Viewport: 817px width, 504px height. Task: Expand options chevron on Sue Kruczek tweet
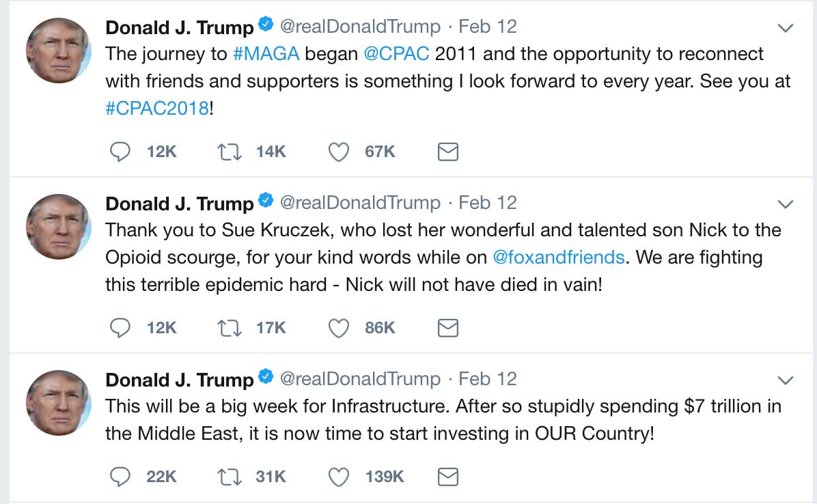785,204
